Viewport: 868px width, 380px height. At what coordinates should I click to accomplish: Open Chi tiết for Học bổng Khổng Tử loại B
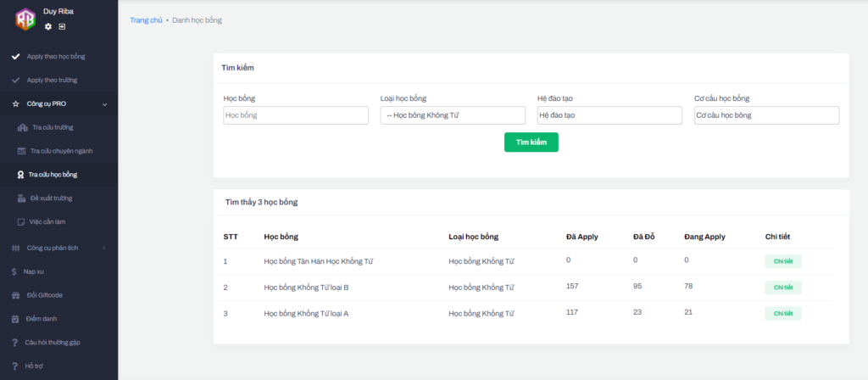pyautogui.click(x=782, y=288)
